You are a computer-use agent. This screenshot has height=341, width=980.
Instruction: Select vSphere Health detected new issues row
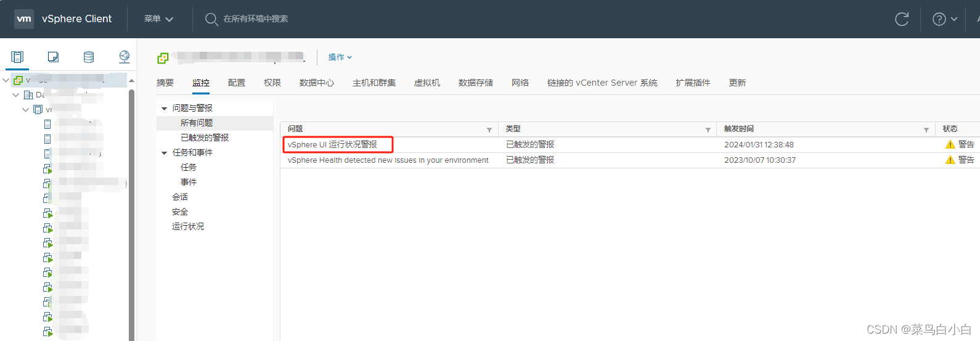point(388,160)
